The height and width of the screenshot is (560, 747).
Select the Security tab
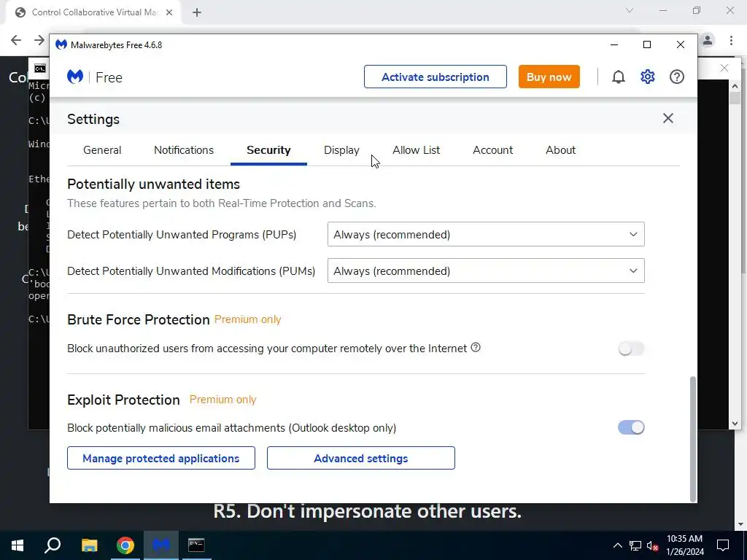268,150
